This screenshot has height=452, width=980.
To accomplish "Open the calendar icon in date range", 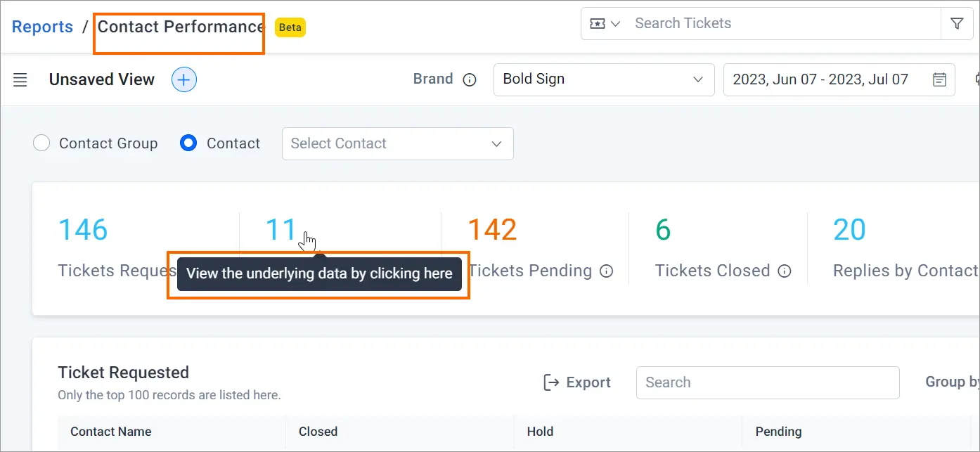I will point(939,79).
